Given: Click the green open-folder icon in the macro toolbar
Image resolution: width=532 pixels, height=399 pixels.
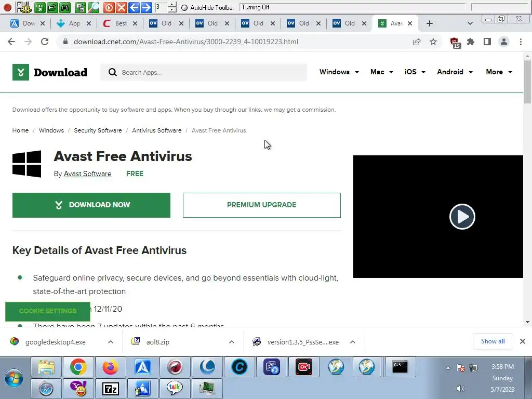Looking at the screenshot, I should click(52, 7).
